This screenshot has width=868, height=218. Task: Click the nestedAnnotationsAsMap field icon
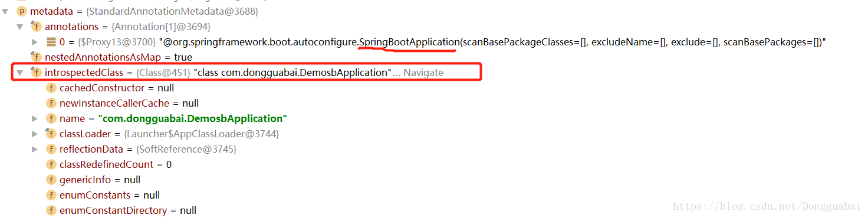pos(37,57)
